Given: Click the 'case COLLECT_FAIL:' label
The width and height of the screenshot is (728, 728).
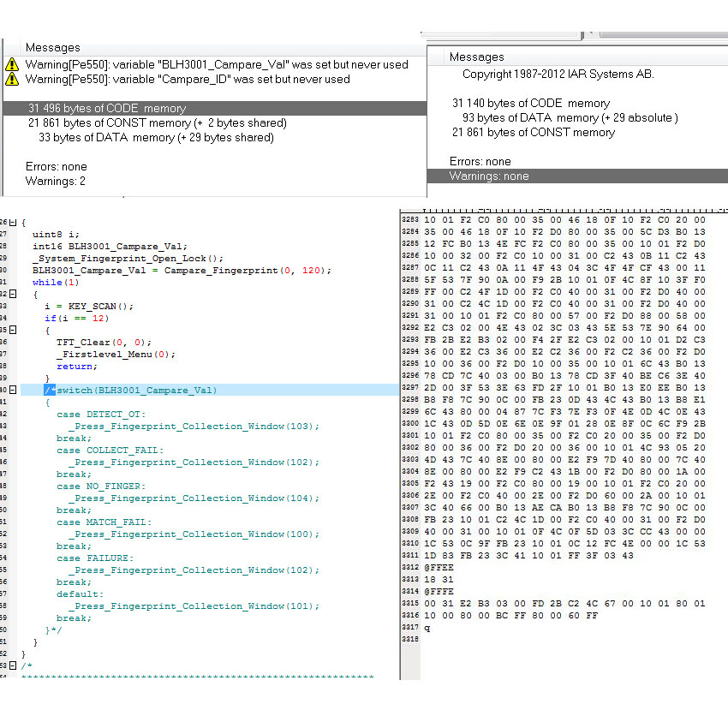Looking at the screenshot, I should click(x=110, y=451).
